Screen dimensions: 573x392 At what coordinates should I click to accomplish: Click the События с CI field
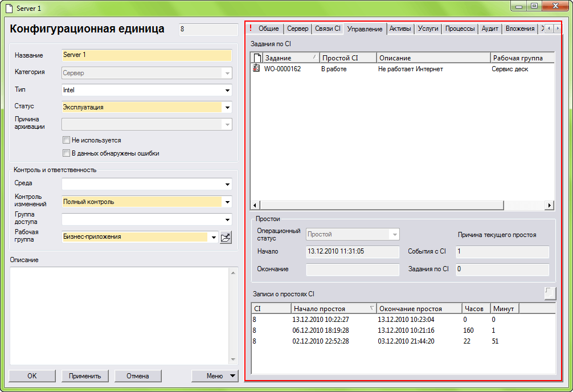click(502, 252)
